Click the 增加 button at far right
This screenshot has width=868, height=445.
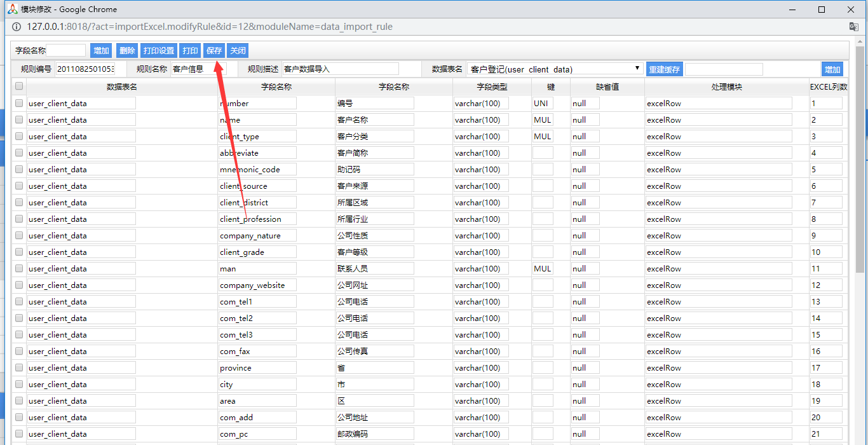[832, 69]
